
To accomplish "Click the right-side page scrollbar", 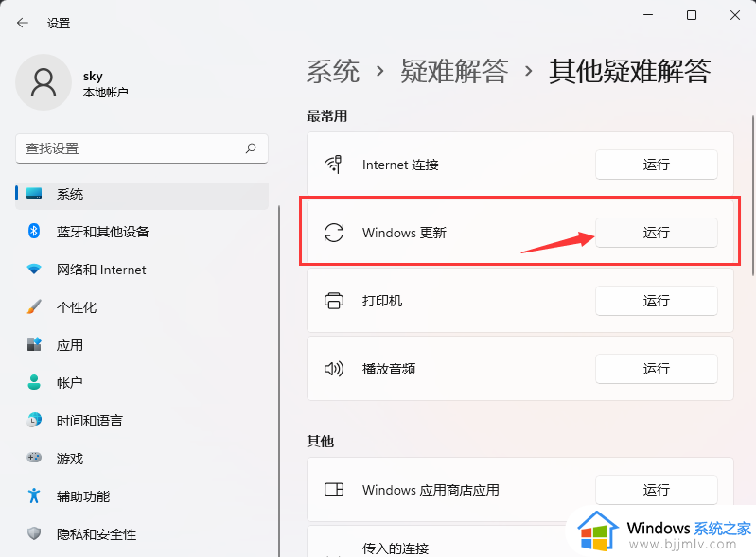I will [x=752, y=195].
